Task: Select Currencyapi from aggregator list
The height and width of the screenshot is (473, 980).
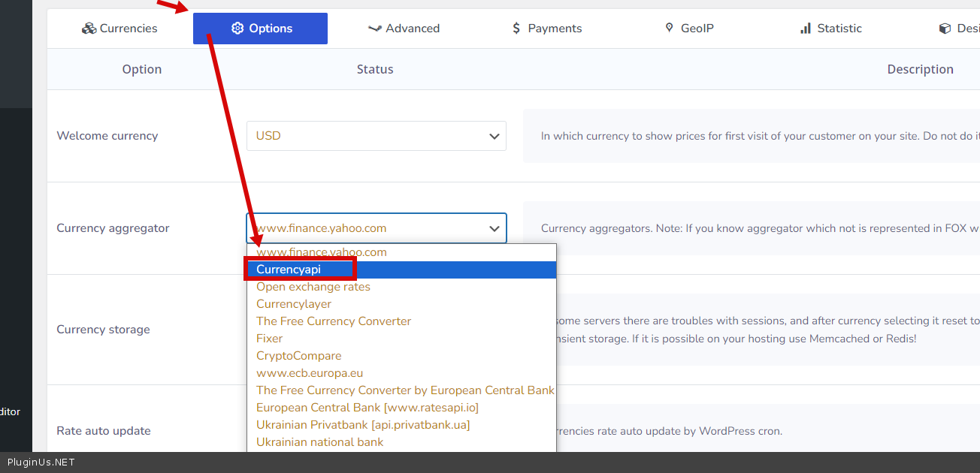Action: click(x=289, y=270)
